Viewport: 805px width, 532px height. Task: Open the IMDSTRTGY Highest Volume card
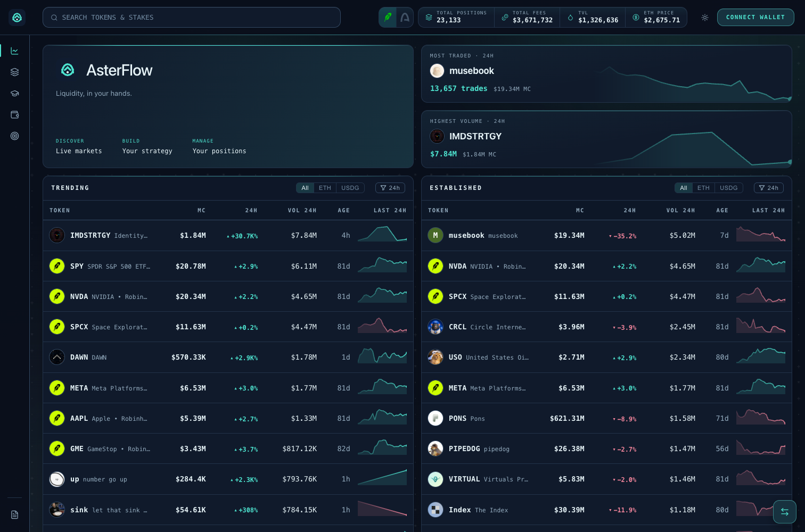coord(606,139)
